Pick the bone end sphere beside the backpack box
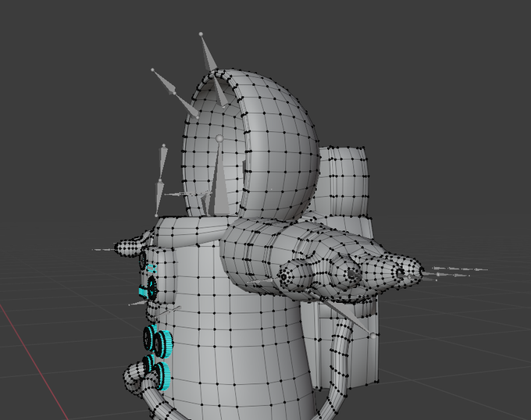Screen dimensions: 531x420 pyautogui.click(x=373, y=336)
